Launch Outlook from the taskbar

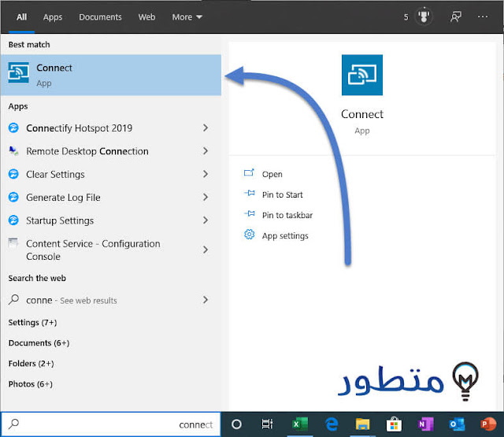click(x=457, y=424)
